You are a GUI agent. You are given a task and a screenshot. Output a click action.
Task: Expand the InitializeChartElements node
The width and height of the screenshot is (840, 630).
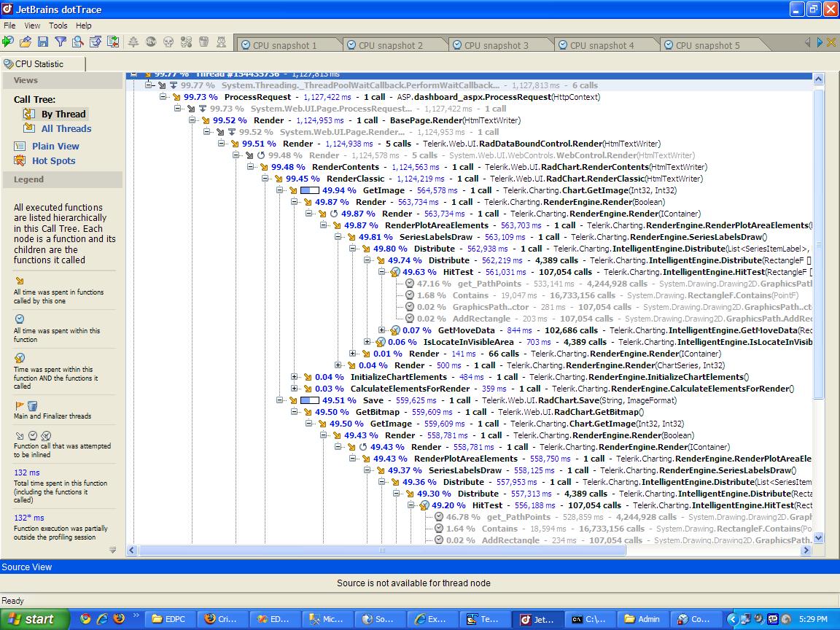pos(295,377)
